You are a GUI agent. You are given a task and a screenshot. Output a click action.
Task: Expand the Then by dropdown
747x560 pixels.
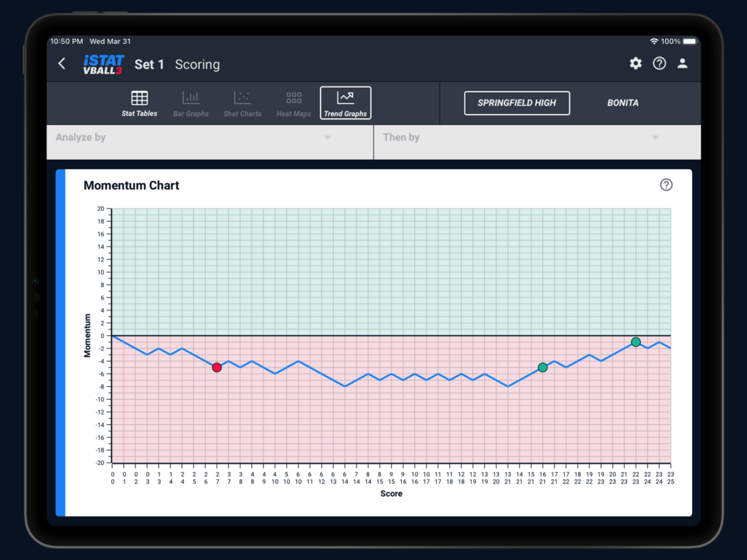click(x=537, y=138)
